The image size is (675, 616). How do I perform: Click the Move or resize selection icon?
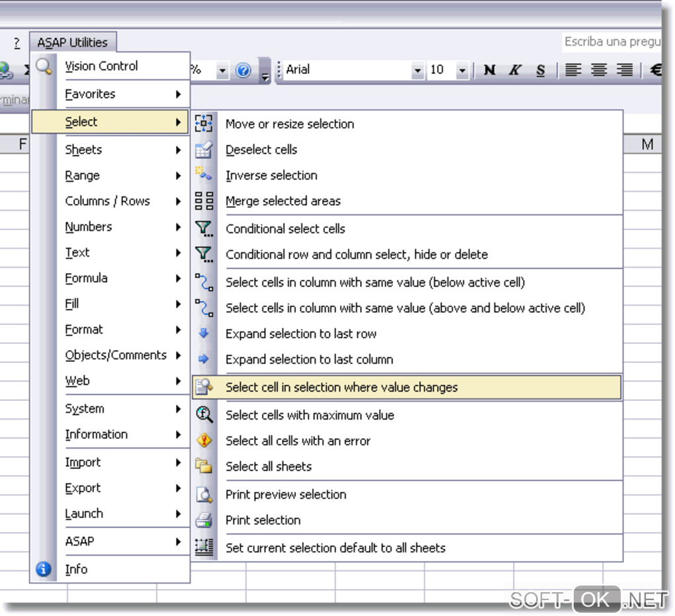click(204, 124)
